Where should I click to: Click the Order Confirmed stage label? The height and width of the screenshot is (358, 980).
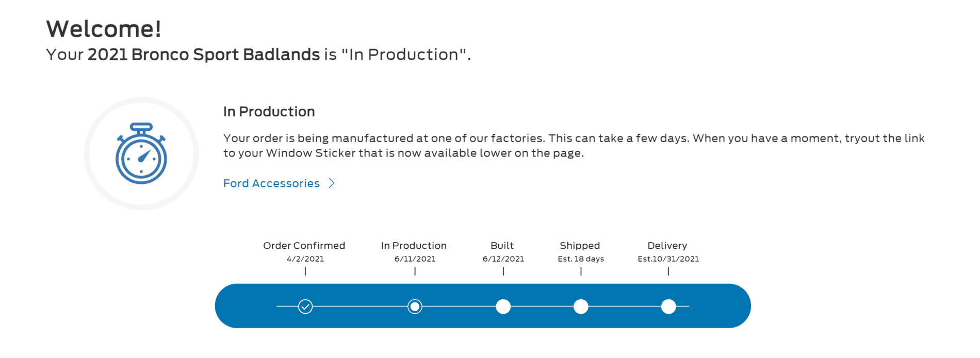pos(304,246)
